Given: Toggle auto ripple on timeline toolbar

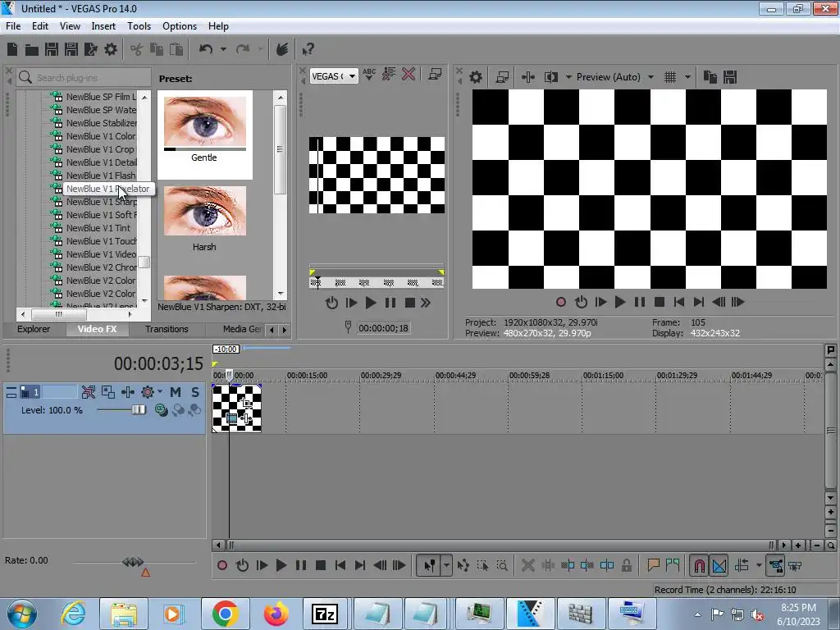Looking at the screenshot, I should pyautogui.click(x=742, y=566).
